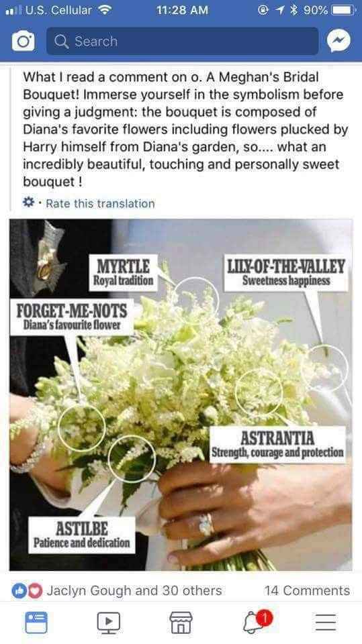Image resolution: width=362 pixels, height=644 pixels.
Task: Open Messenger chat icon
Action: pos(339,41)
